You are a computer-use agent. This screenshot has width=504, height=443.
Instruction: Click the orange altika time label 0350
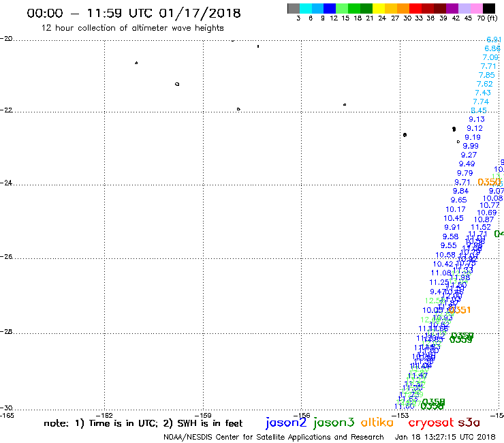tap(489, 182)
